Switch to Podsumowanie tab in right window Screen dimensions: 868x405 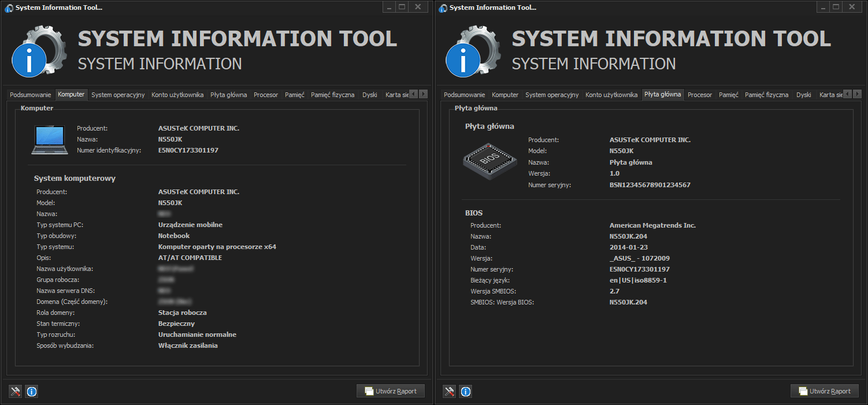coord(465,95)
